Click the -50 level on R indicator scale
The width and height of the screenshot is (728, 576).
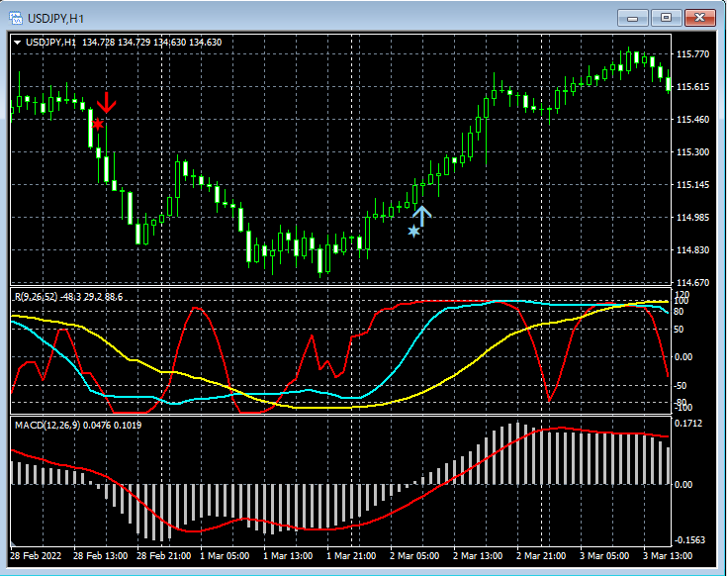coord(680,386)
